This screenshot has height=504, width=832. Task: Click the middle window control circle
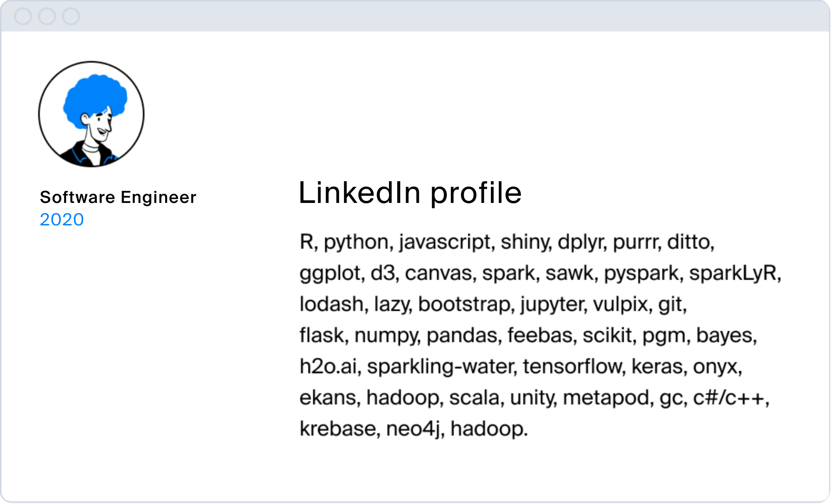(x=47, y=16)
